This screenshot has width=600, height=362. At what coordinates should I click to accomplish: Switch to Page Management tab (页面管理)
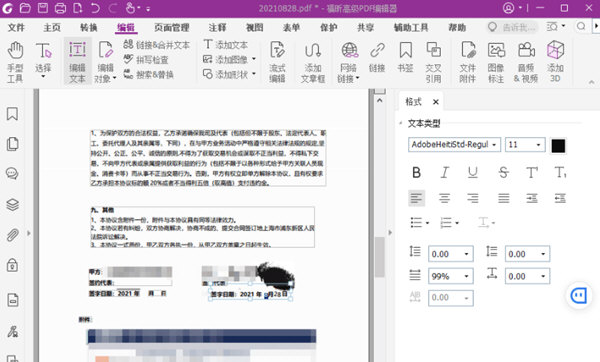[x=172, y=28]
